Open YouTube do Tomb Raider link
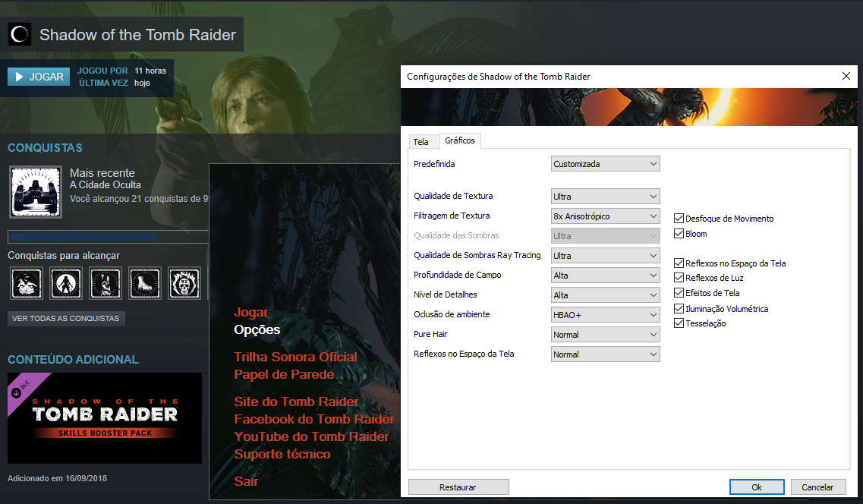863x504 pixels. pos(311,437)
